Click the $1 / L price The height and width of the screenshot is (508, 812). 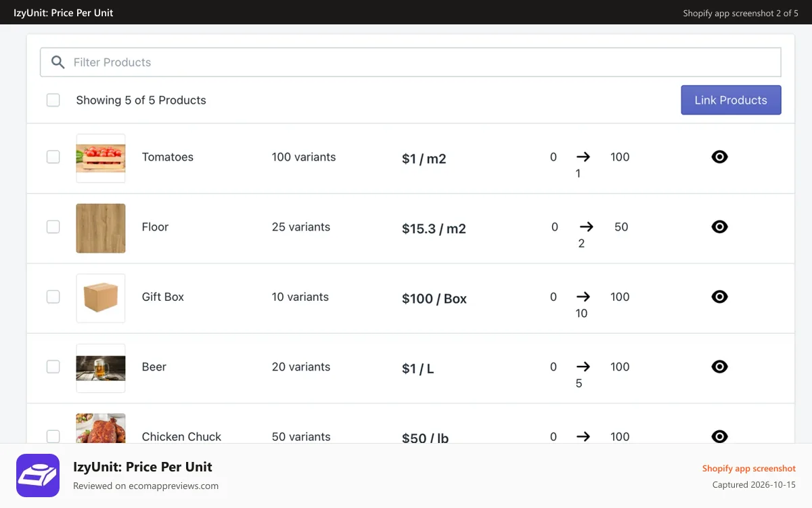pos(418,368)
